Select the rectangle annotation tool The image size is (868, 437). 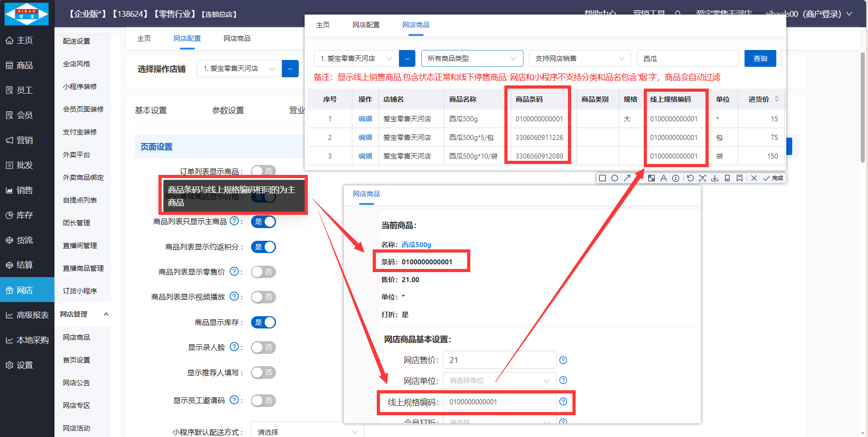[x=602, y=178]
